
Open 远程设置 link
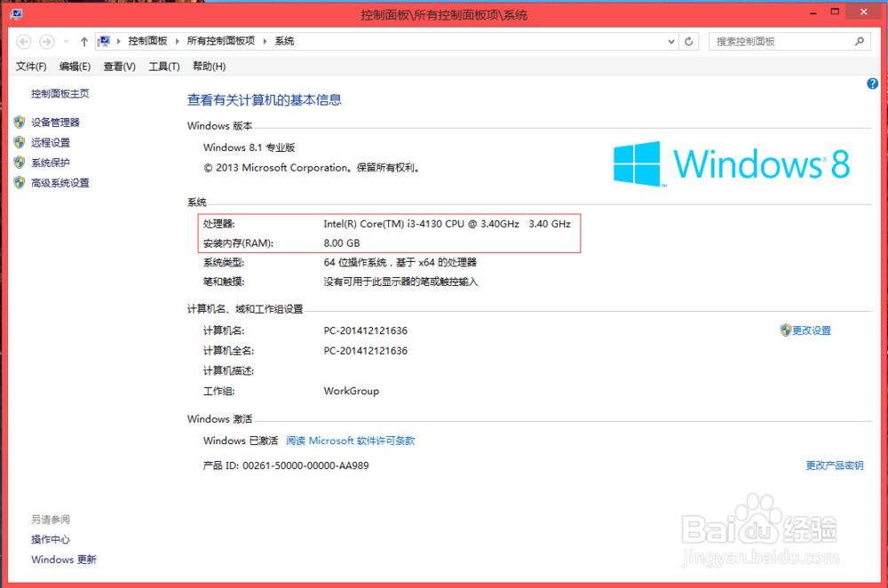[51, 143]
